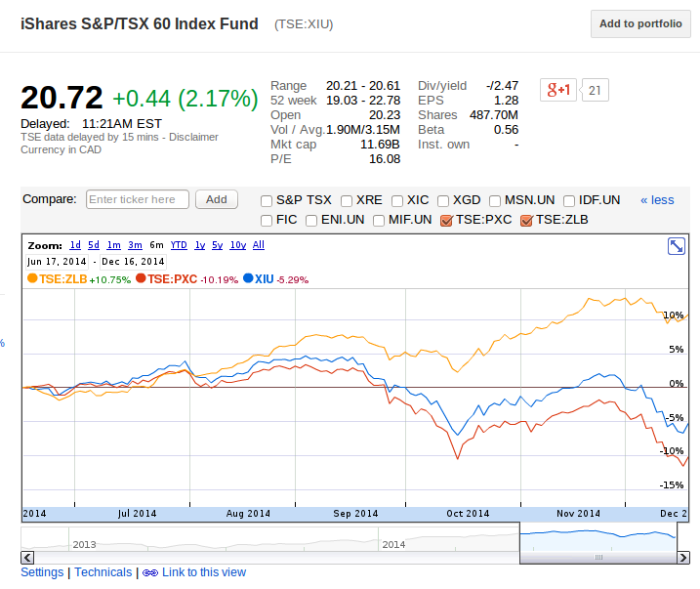This screenshot has width=700, height=589.
Task: Set chart zoom to 1m
Action: 113,245
